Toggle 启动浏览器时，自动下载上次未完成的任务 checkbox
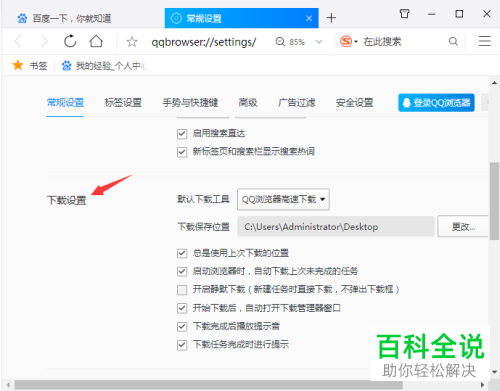Screen dimensions: 500x391 tap(182, 271)
